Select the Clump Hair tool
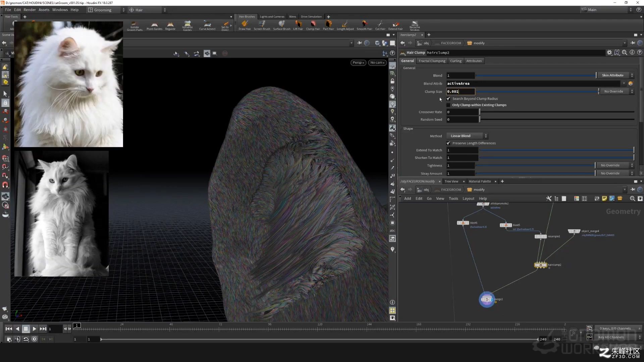This screenshot has width=644, height=362. tap(313, 25)
